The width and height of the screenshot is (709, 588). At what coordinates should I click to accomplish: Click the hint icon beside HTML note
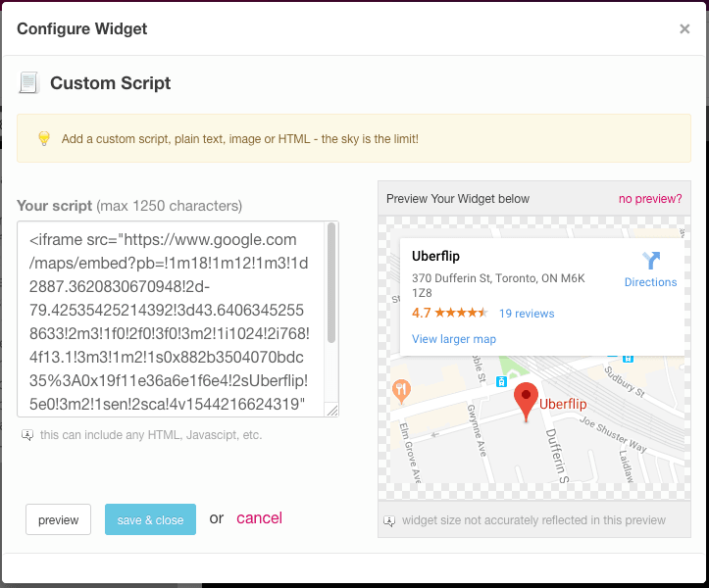click(x=27, y=435)
